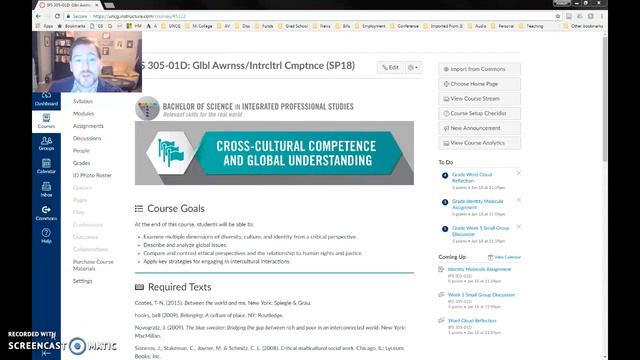This screenshot has width=640, height=360.
Task: Open ID Photo Roster in course menu
Action: (92, 175)
